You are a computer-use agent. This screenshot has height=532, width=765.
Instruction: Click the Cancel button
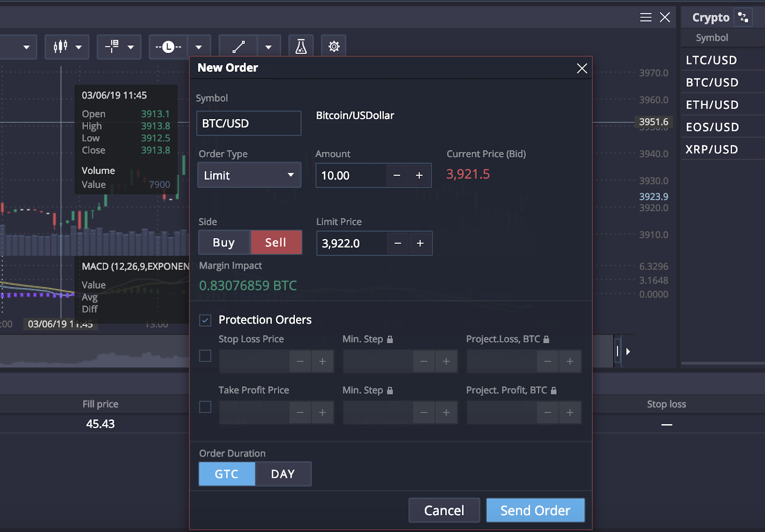(x=444, y=510)
